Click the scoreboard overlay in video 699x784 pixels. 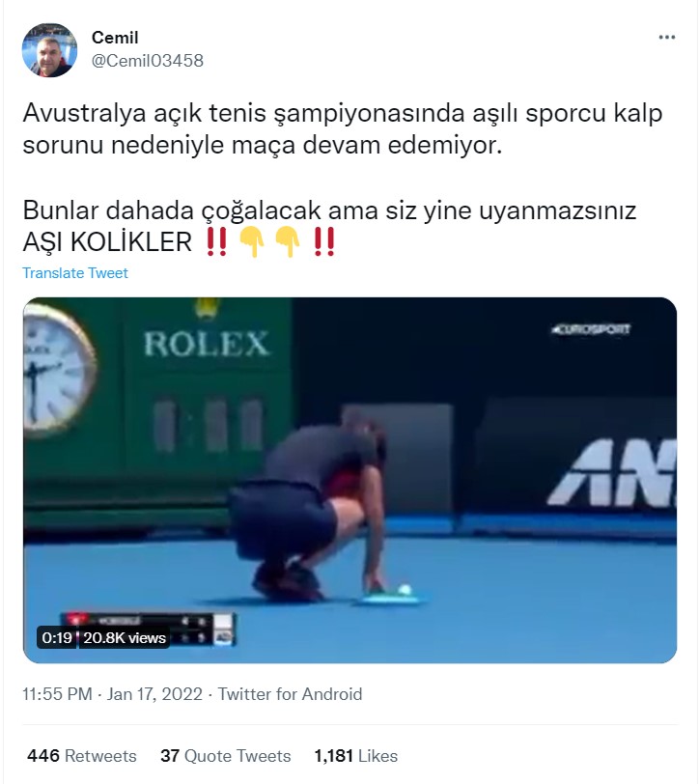tap(148, 629)
